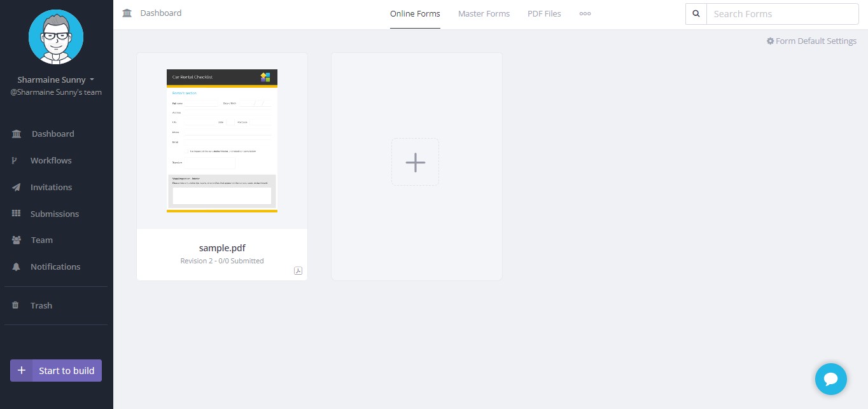Screen dimensions: 868x409
Task: Click the Notifications bell icon
Action: (x=17, y=267)
